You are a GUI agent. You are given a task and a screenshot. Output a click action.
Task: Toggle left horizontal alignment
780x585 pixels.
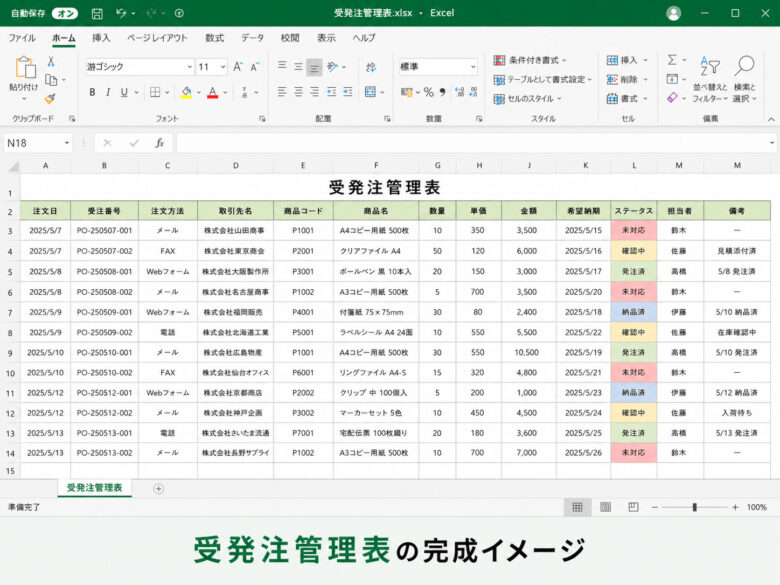point(282,92)
